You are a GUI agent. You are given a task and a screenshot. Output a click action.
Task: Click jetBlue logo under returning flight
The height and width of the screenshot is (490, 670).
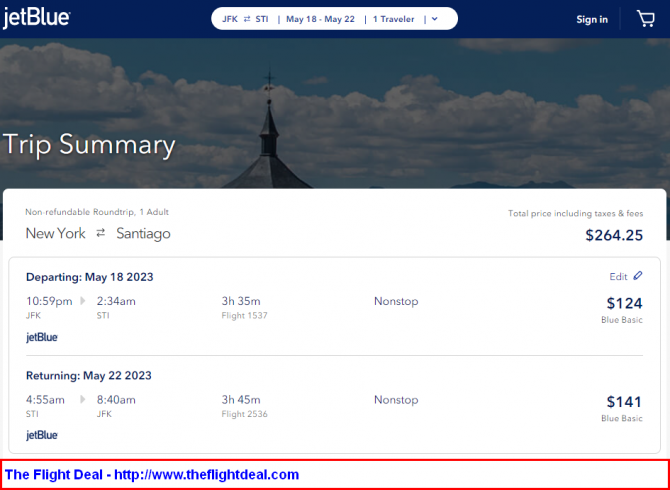pyautogui.click(x=42, y=436)
